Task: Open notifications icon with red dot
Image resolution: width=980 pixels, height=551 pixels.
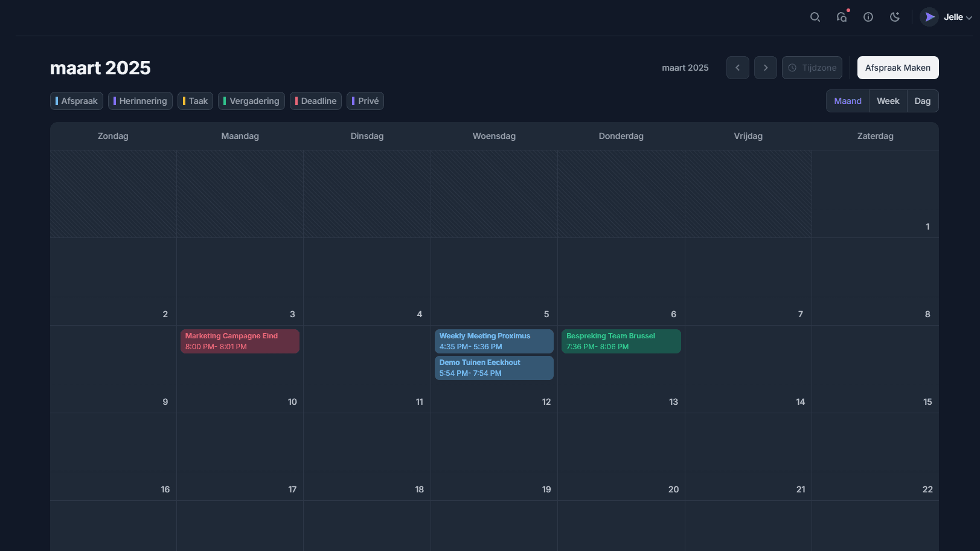Action: tap(842, 17)
